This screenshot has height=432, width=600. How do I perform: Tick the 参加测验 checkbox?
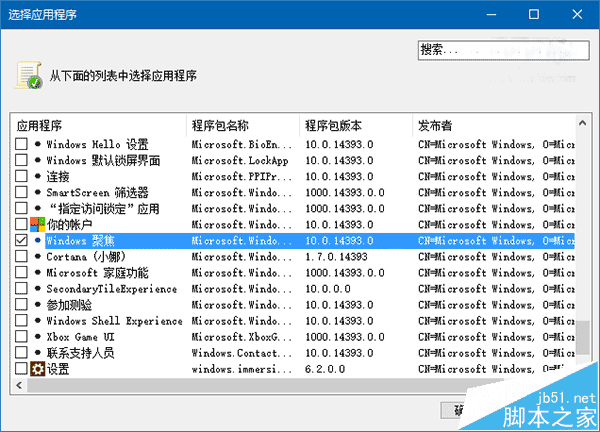(x=21, y=305)
